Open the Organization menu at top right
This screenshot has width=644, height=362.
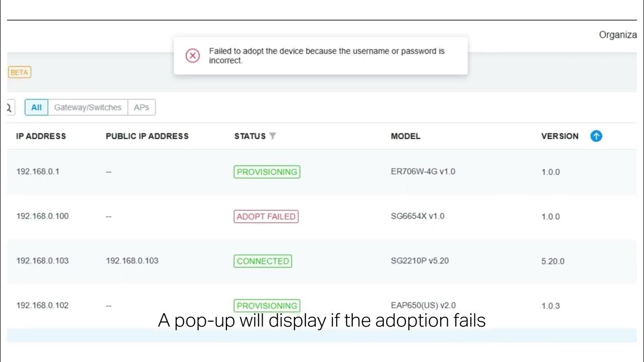pos(618,35)
